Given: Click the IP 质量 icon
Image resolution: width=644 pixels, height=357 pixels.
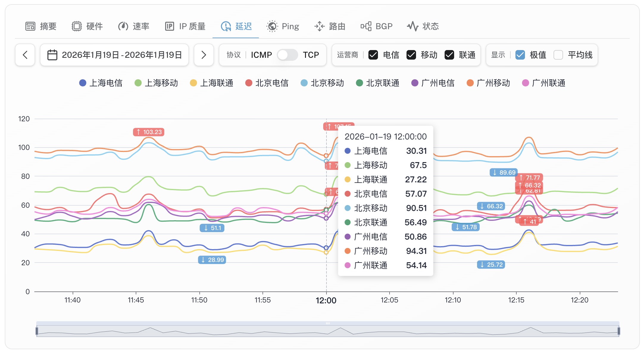Looking at the screenshot, I should [x=169, y=26].
